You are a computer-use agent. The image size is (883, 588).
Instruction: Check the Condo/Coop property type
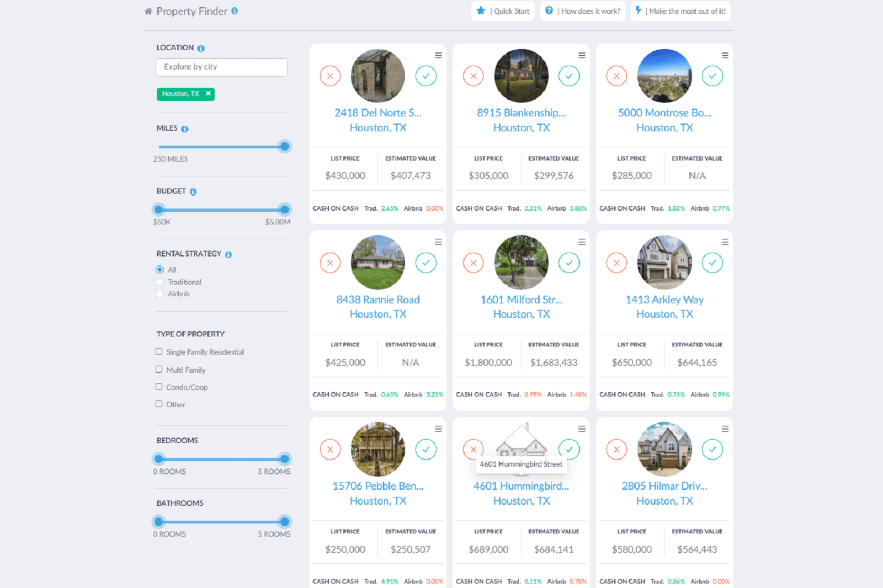coord(159,387)
